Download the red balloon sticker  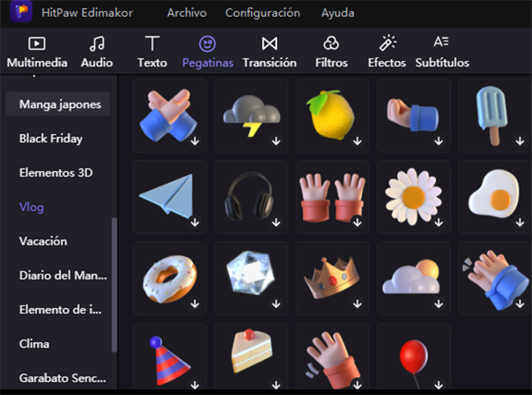(x=439, y=384)
